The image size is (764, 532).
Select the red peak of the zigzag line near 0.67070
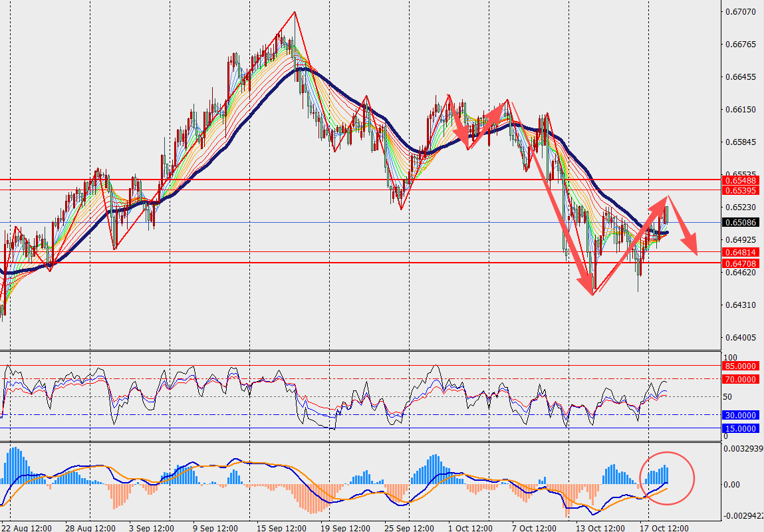pyautogui.click(x=295, y=12)
